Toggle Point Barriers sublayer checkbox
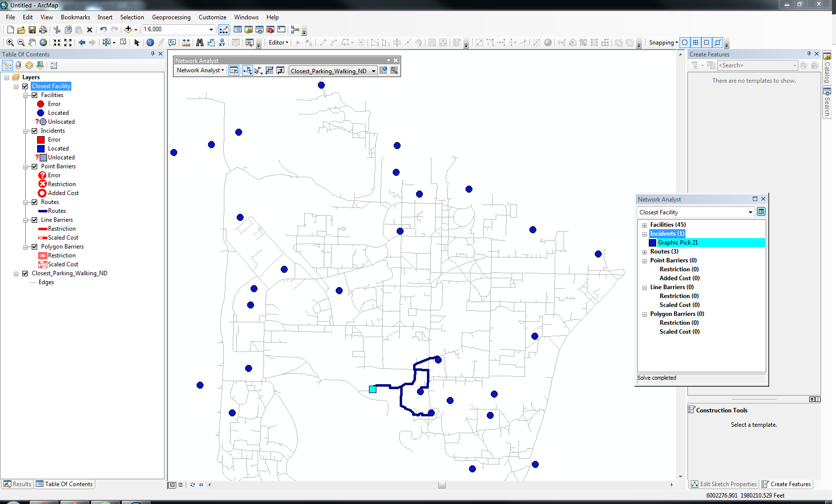This screenshot has width=836, height=504. 34,166
